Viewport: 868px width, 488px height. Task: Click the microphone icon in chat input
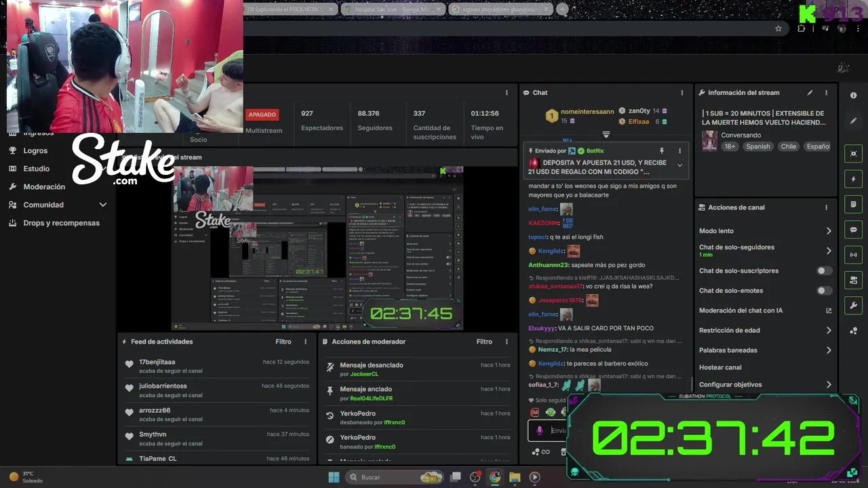pyautogui.click(x=540, y=430)
